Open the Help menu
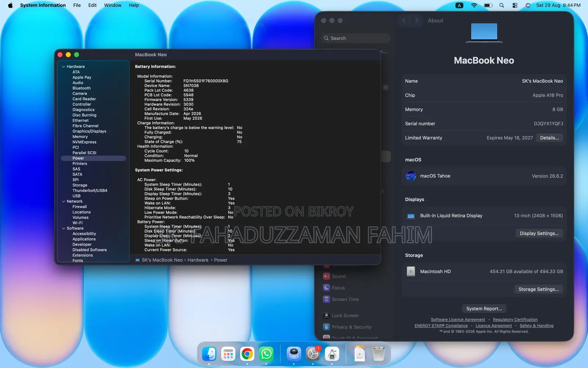The width and height of the screenshot is (588, 368). point(134,5)
